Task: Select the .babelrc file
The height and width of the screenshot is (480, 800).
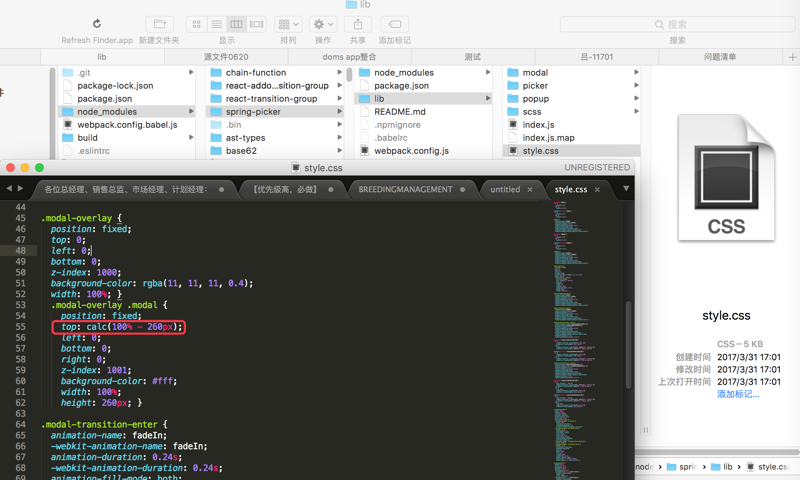Action: pos(423,138)
